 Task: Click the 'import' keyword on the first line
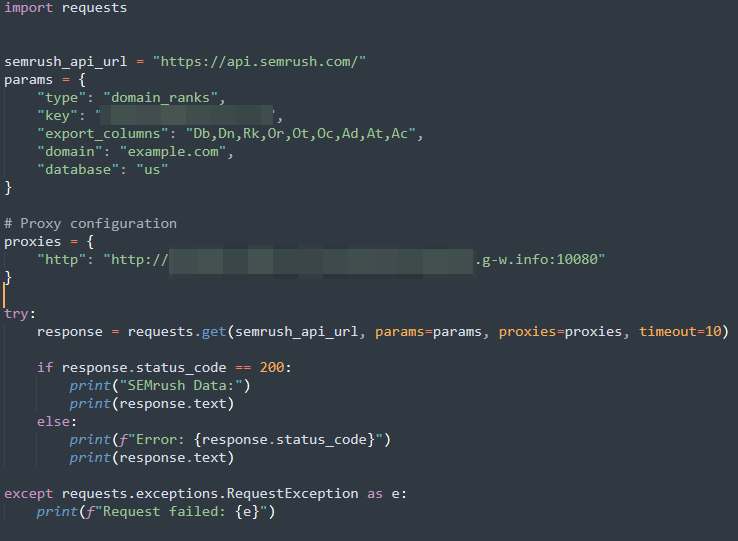28,8
